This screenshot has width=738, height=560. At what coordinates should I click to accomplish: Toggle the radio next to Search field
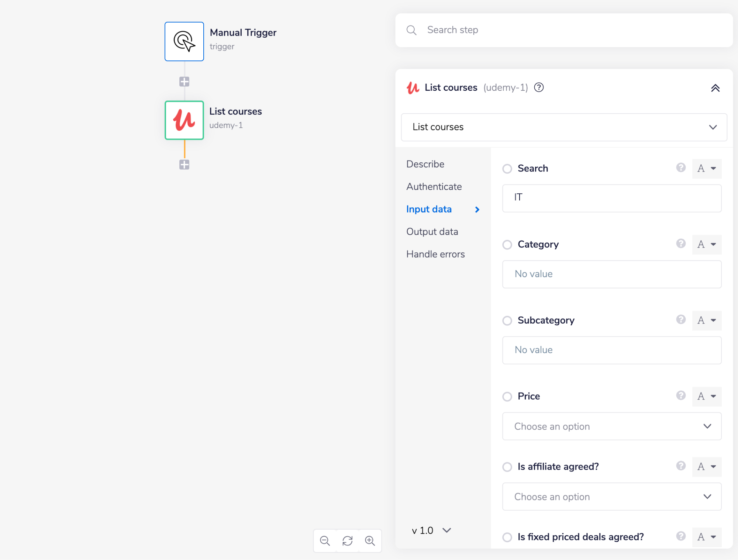507,169
